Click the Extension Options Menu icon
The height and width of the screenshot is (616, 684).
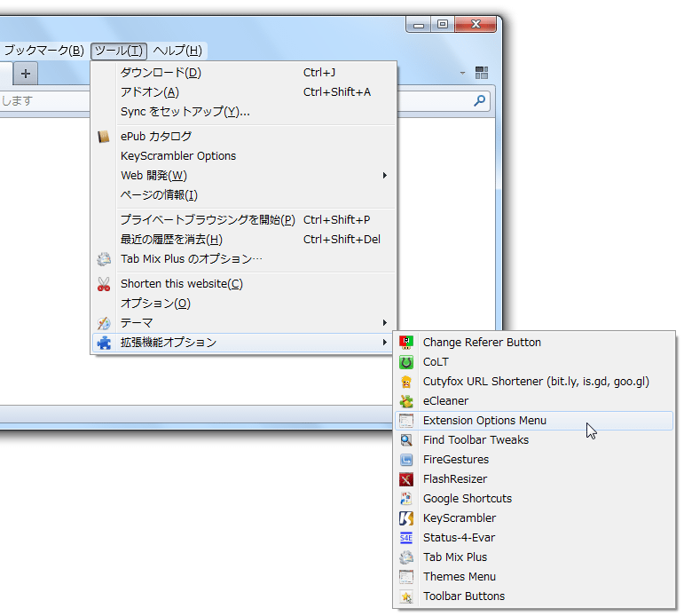click(x=406, y=421)
